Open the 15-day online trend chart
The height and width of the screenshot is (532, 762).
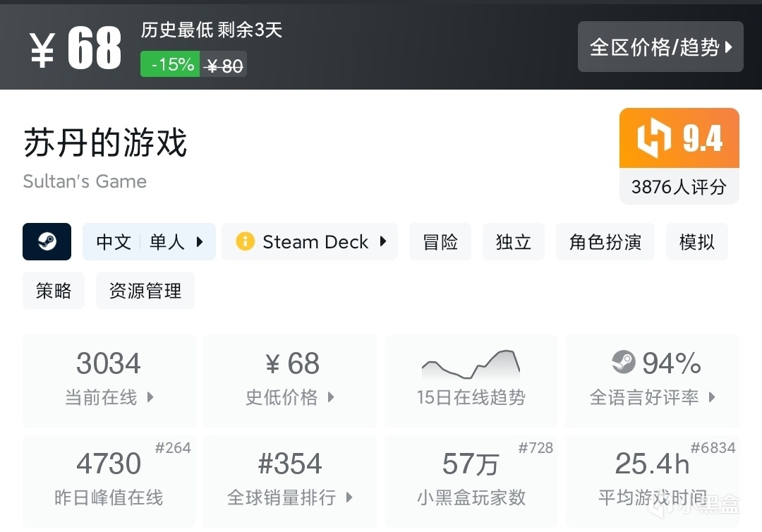[471, 381]
